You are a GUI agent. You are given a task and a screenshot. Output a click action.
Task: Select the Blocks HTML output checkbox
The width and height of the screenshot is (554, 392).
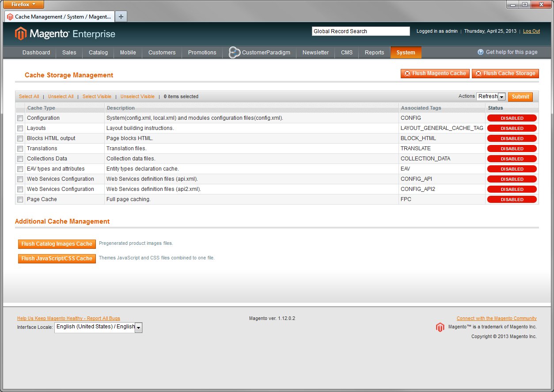[x=20, y=138]
